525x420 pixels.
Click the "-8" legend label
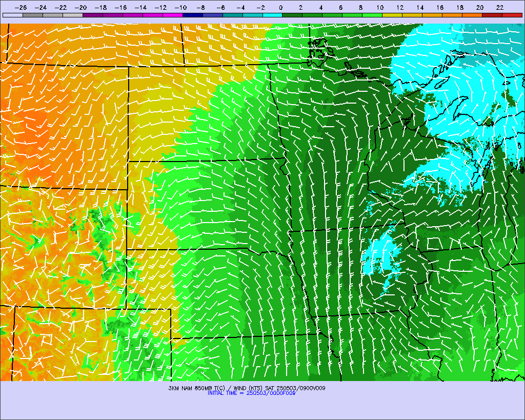coord(200,8)
